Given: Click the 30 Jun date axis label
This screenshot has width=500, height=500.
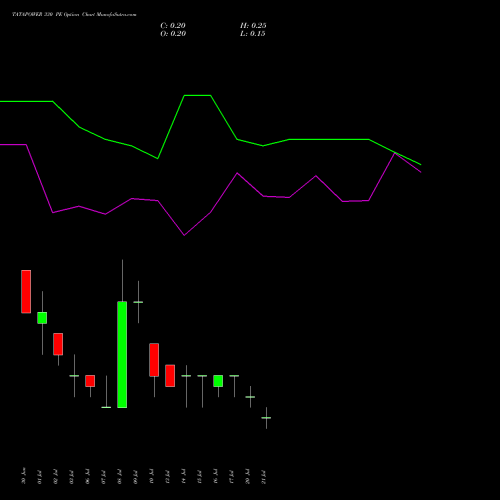Looking at the screenshot, I should (23, 476).
